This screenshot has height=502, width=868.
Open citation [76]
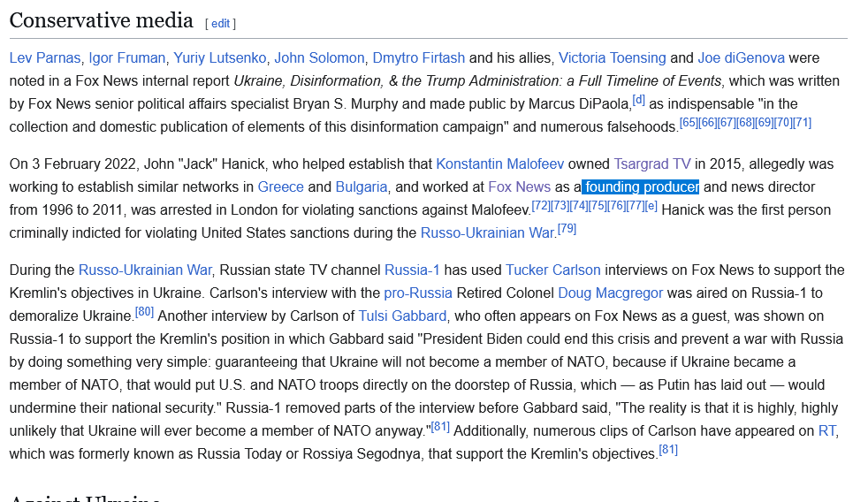click(x=616, y=206)
